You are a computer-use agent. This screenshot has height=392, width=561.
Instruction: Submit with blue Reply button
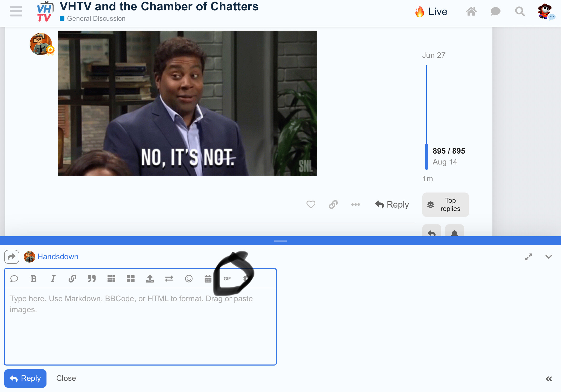pyautogui.click(x=25, y=378)
